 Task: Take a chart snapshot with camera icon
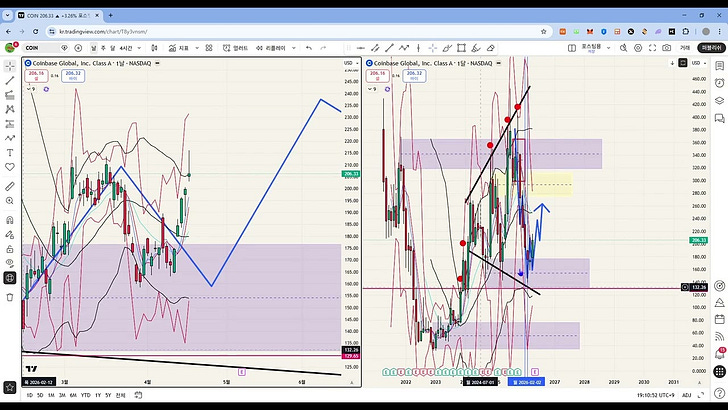(667, 48)
